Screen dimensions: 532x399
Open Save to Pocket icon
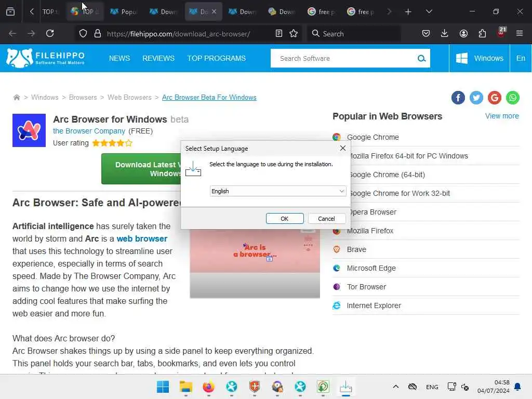(x=426, y=33)
